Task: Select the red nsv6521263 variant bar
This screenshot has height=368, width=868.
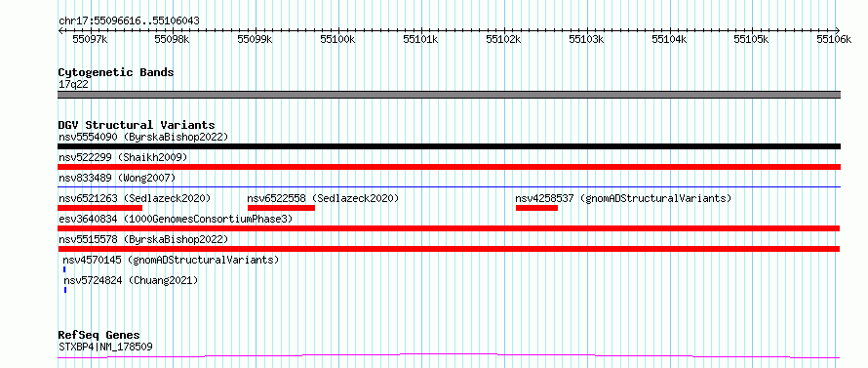Action: 99,208
